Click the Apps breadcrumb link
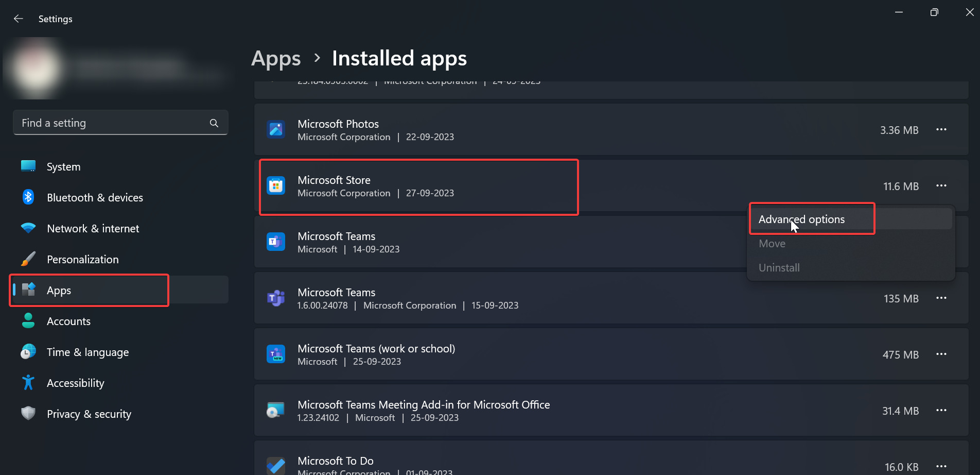The image size is (980, 475). point(276,59)
